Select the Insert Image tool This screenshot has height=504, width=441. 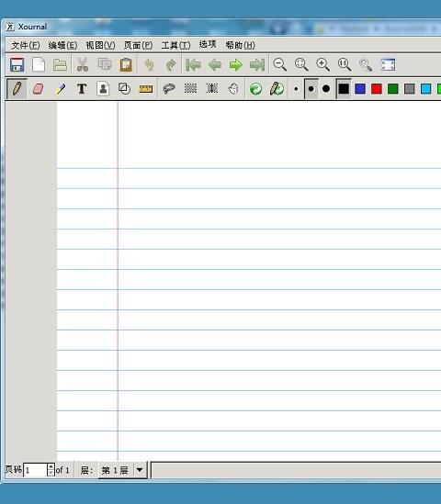pos(103,89)
